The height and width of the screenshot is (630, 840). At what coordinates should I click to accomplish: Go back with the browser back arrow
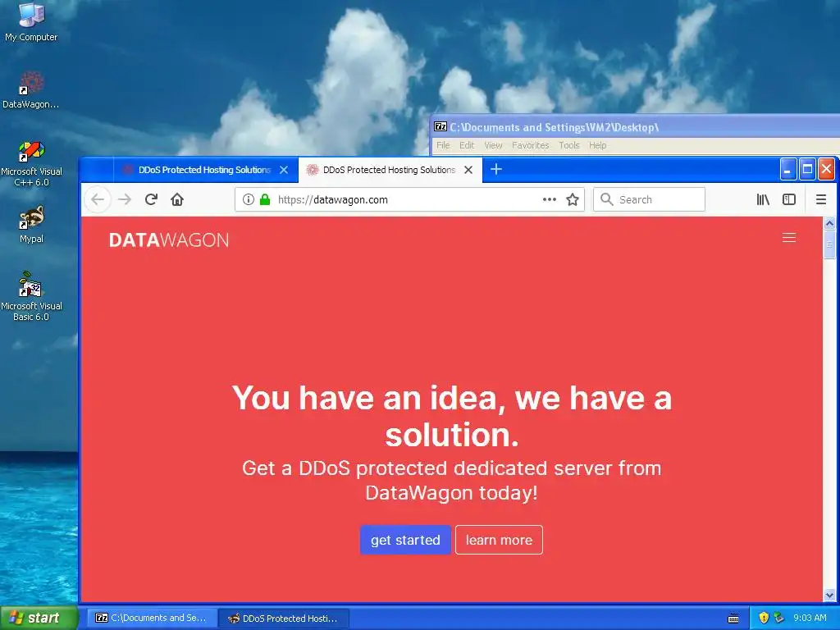click(x=98, y=200)
